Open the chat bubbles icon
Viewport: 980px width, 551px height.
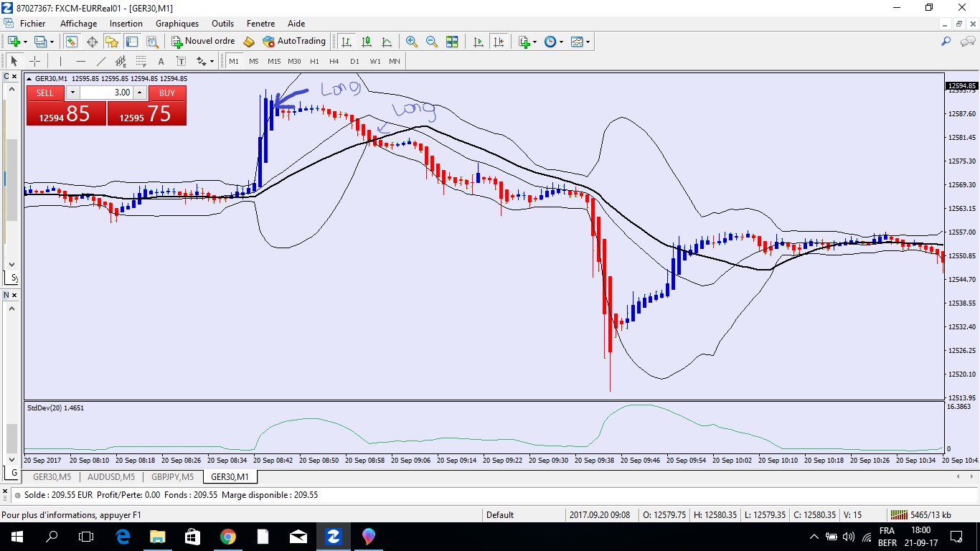966,42
